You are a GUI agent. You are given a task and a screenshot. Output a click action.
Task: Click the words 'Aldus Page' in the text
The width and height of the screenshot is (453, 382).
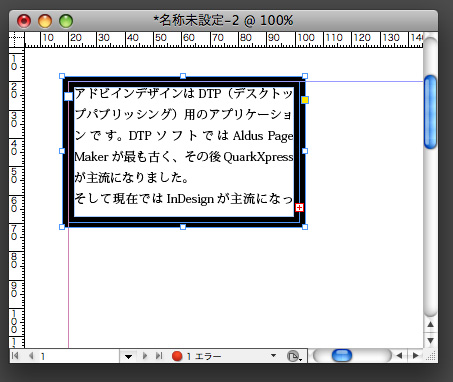point(263,136)
